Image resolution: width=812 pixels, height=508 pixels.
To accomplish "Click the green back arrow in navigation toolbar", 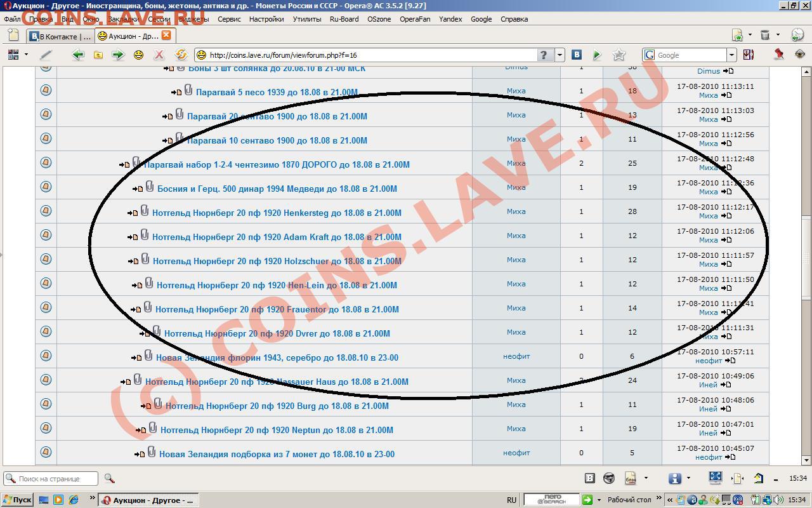I will point(78,55).
